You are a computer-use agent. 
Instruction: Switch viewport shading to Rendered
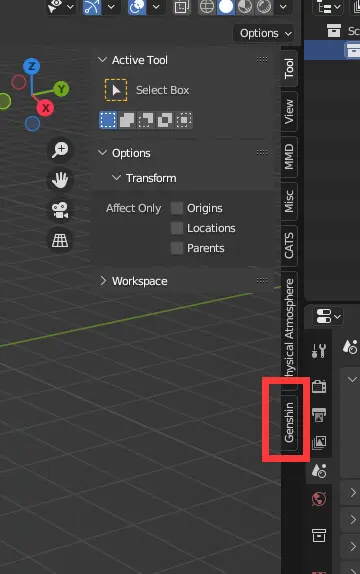263,7
